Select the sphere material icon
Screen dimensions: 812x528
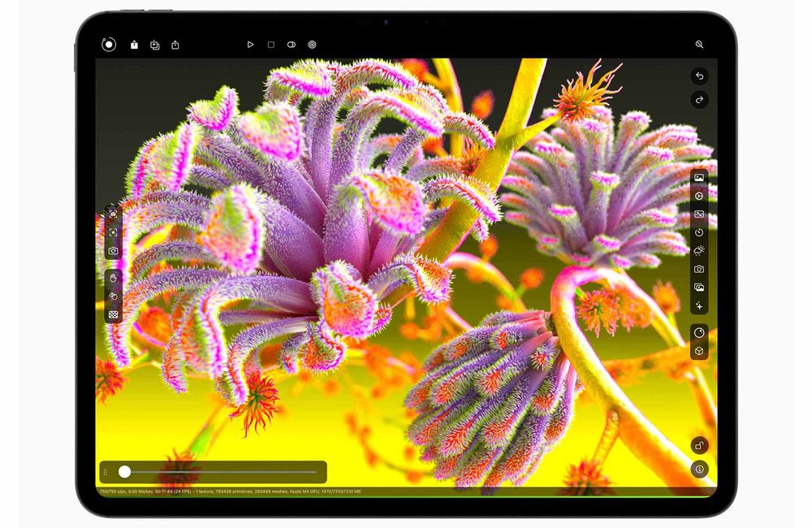pyautogui.click(x=699, y=333)
